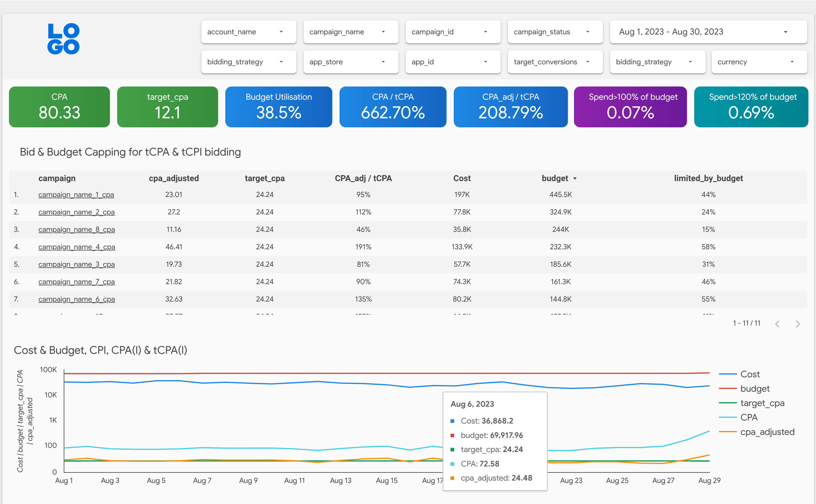
Task: Open campaign_name_1_cpa link
Action: pos(76,195)
